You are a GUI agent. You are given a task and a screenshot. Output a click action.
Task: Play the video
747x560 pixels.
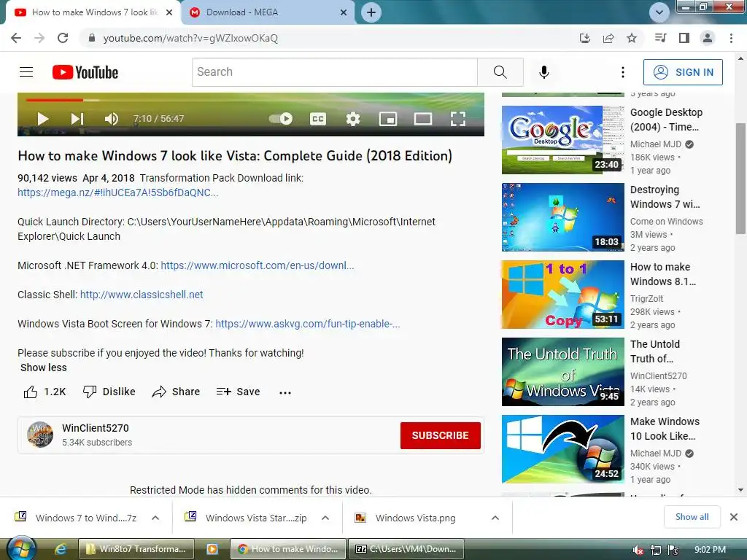click(x=43, y=119)
